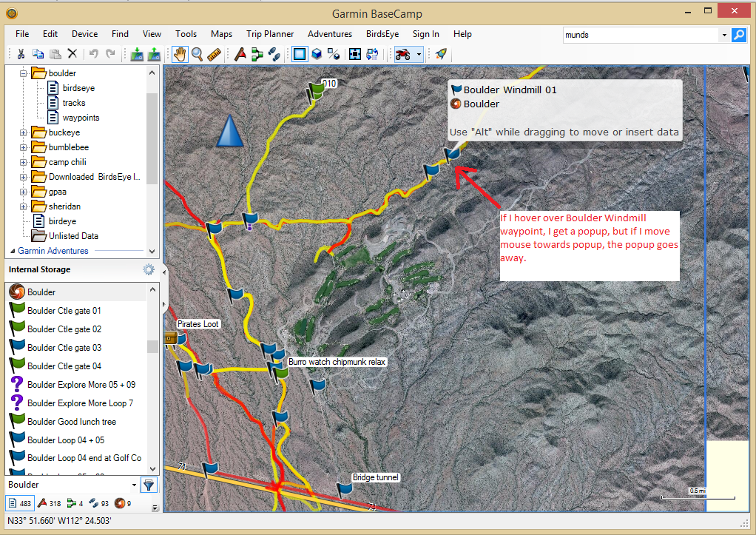Select Boulder Good lunch tree waypoint
Viewport: 756px width, 535px height.
click(71, 422)
